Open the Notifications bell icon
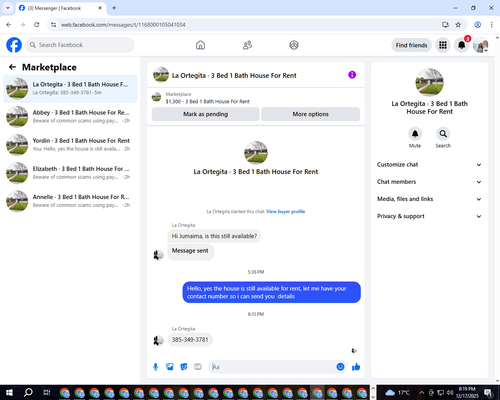This screenshot has width=500, height=400. (x=461, y=45)
